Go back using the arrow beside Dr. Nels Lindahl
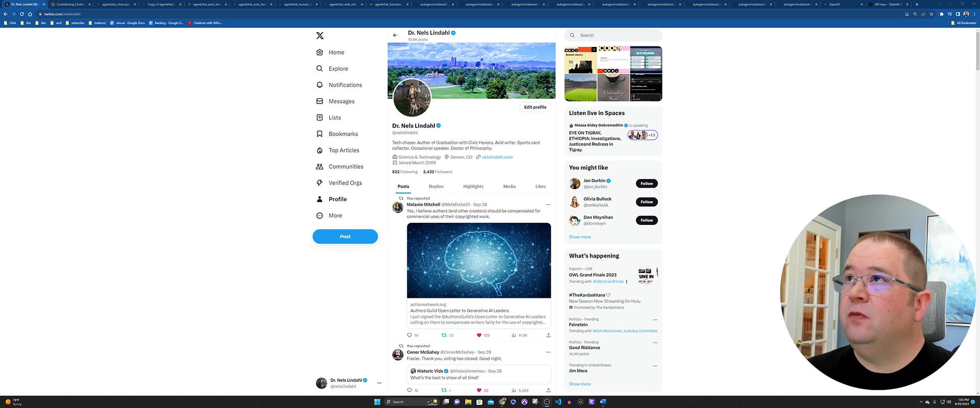Image resolution: width=980 pixels, height=408 pixels. (395, 35)
